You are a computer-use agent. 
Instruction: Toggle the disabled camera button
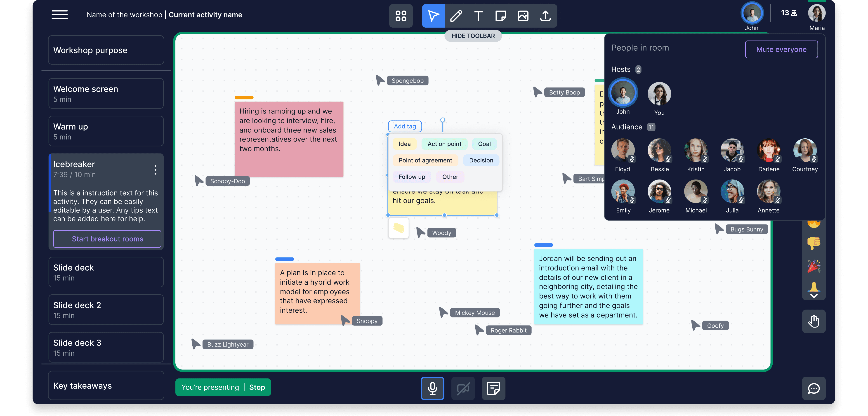pos(463,388)
